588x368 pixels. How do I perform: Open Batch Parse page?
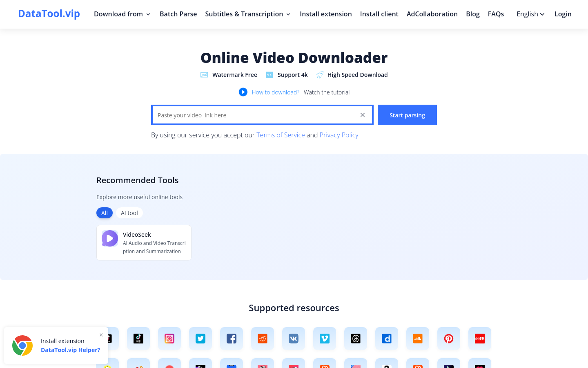[178, 14]
